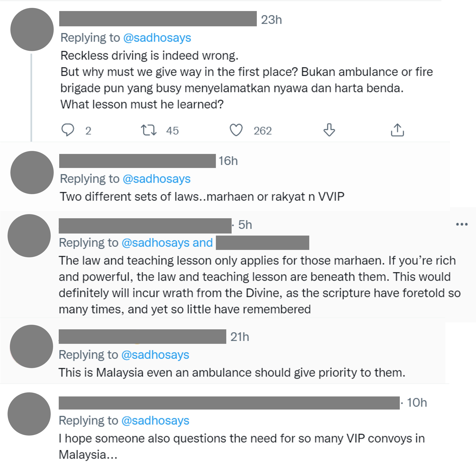Click @sadhosays link in the 23h reply
476x462 pixels.
coord(157,38)
